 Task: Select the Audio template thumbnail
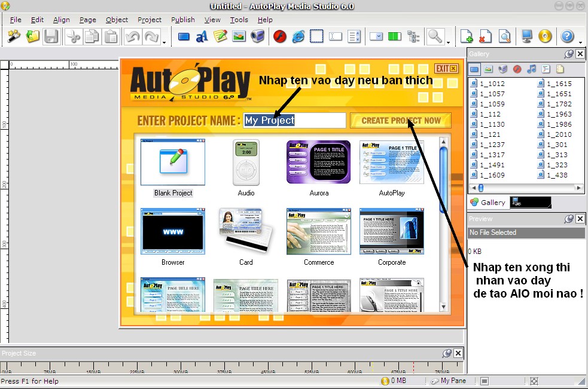click(x=246, y=163)
